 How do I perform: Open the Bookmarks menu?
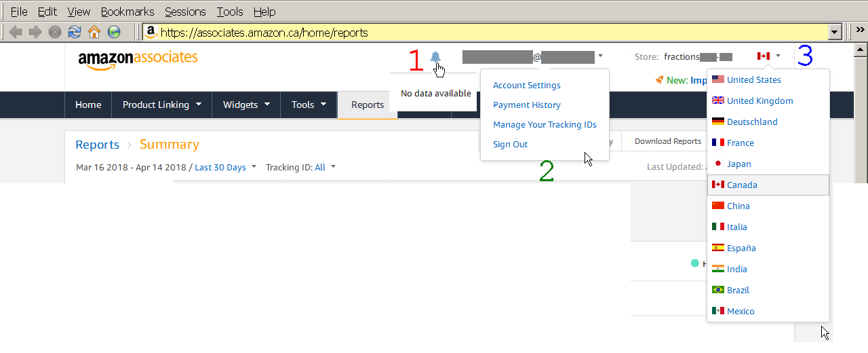pos(127,12)
